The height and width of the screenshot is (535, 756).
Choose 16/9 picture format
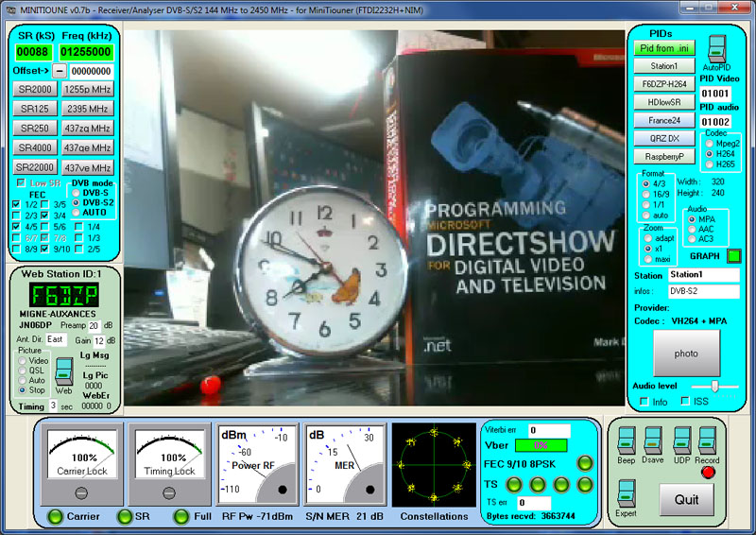(646, 194)
